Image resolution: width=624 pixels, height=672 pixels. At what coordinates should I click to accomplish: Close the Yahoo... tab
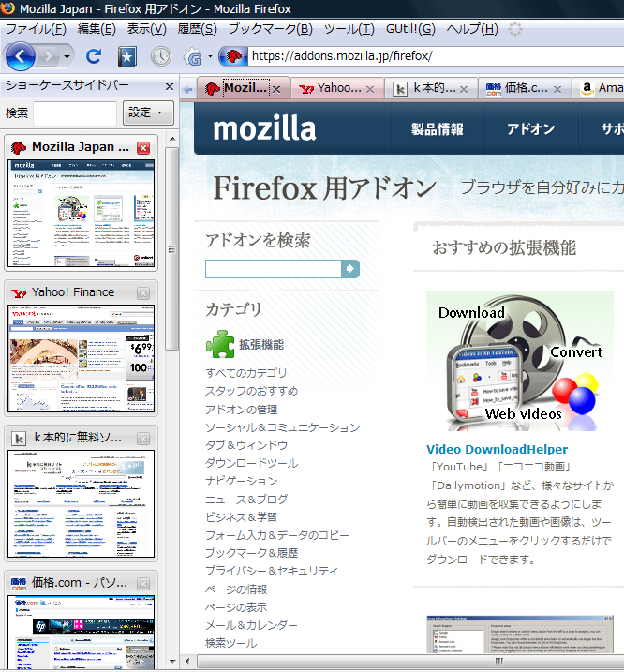pyautogui.click(x=370, y=89)
